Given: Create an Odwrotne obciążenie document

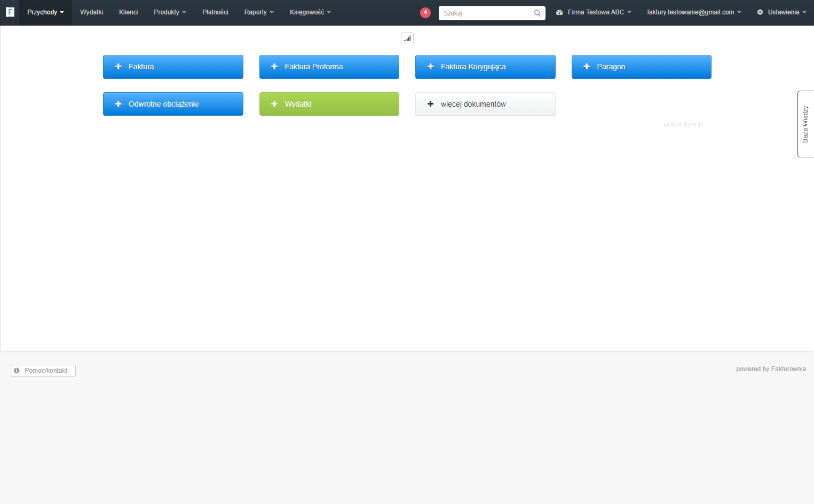Looking at the screenshot, I should click(173, 104).
